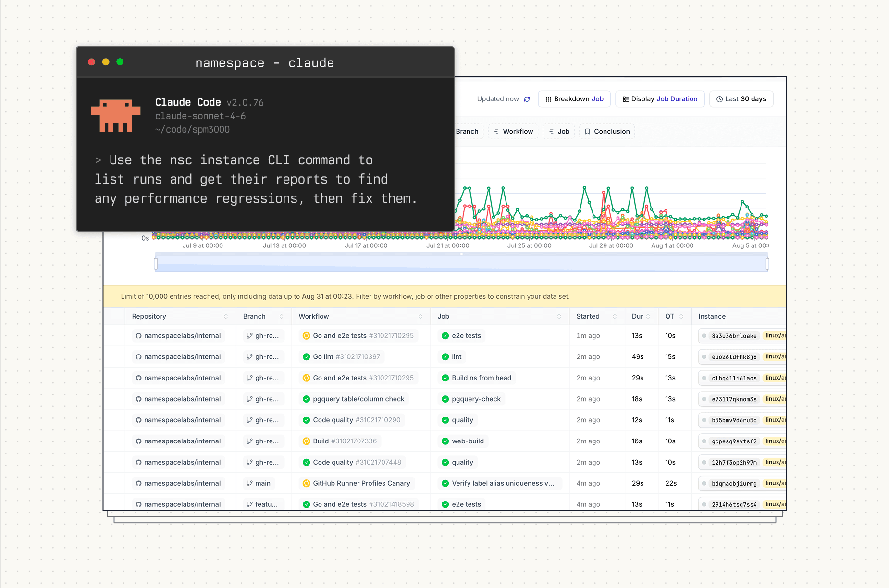Click the repository chip in the pgquery-check row
Screen dimensions: 889x588
(x=178, y=399)
